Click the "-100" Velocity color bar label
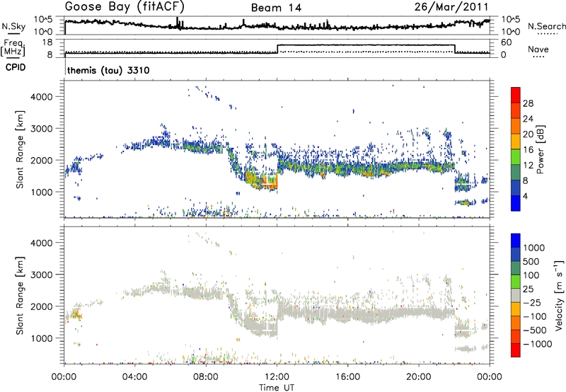 pos(535,316)
